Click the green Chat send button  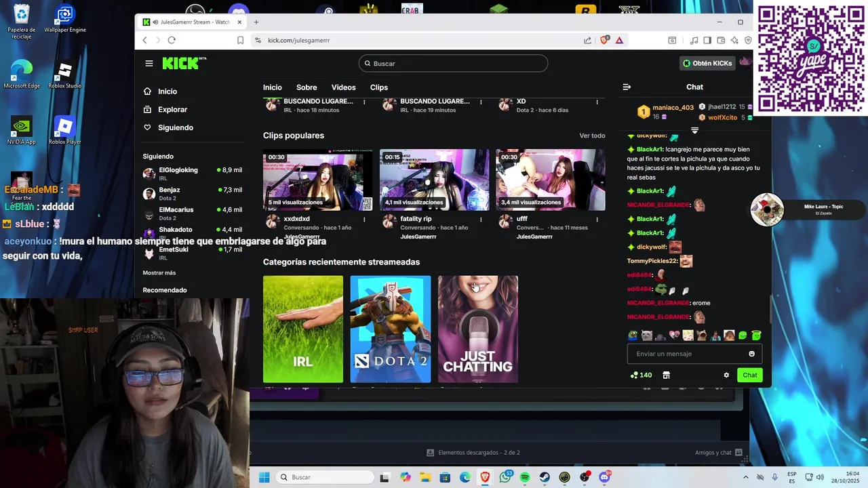(x=750, y=375)
